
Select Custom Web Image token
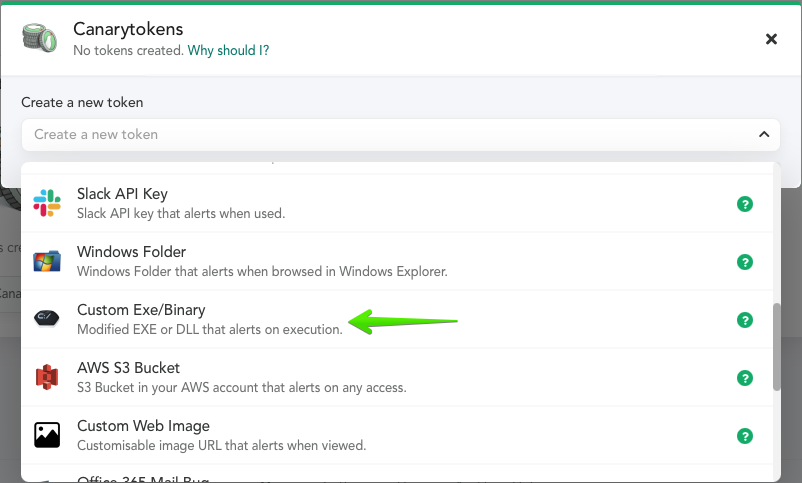[x=397, y=435]
